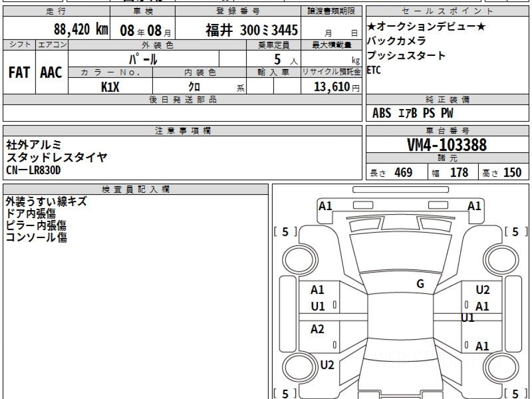Click the 外装色 header

157,45
